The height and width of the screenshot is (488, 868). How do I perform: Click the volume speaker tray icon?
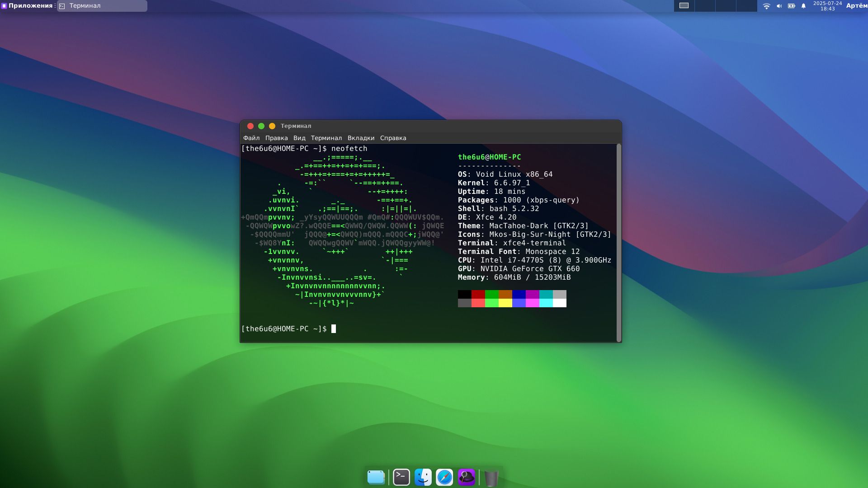point(779,6)
